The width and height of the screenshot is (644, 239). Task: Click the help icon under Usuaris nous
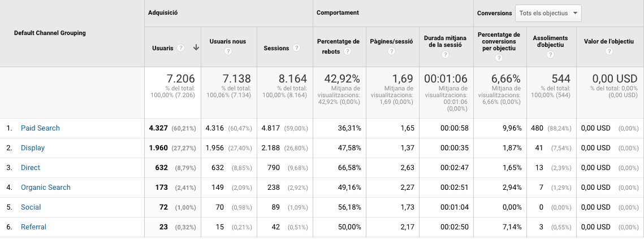click(x=228, y=51)
